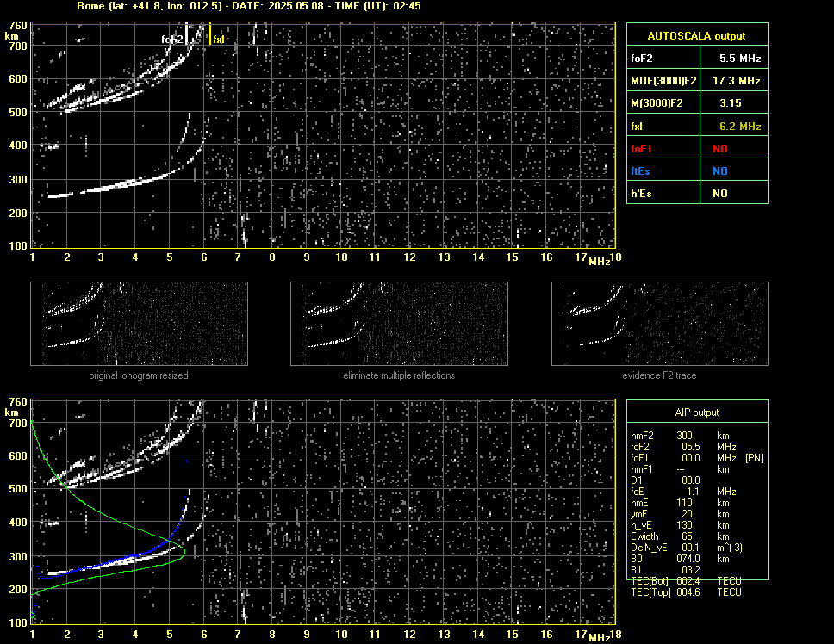Click the hmE 110 km row
The image size is (834, 644).
(x=680, y=503)
